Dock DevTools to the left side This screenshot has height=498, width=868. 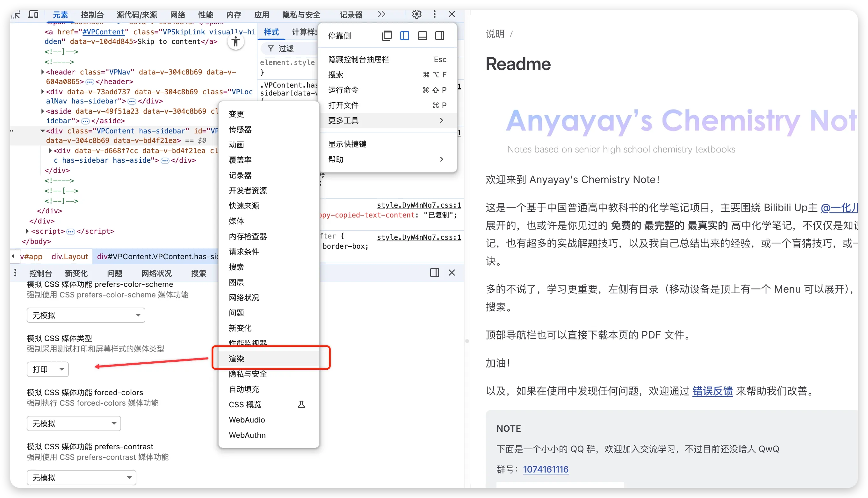(405, 36)
